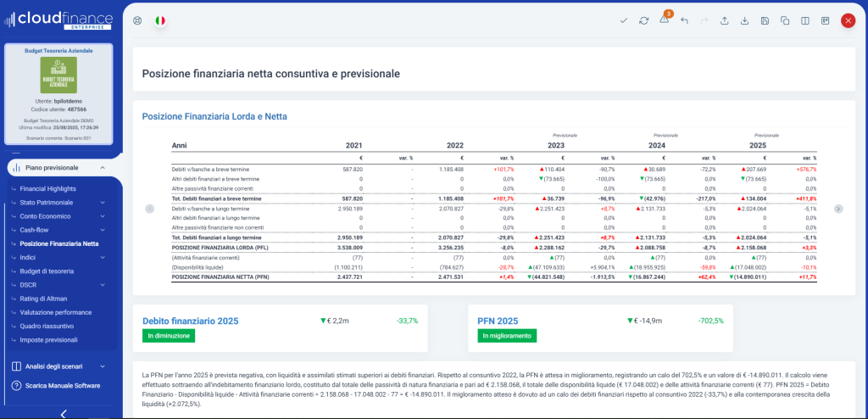Open Conto Economico menu item
868x419 pixels.
tap(45, 216)
